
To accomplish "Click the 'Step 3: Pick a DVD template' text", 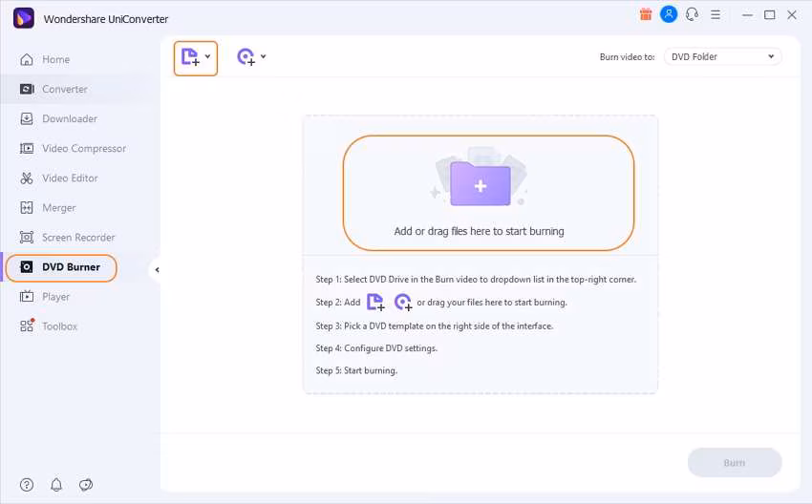I will point(435,326).
